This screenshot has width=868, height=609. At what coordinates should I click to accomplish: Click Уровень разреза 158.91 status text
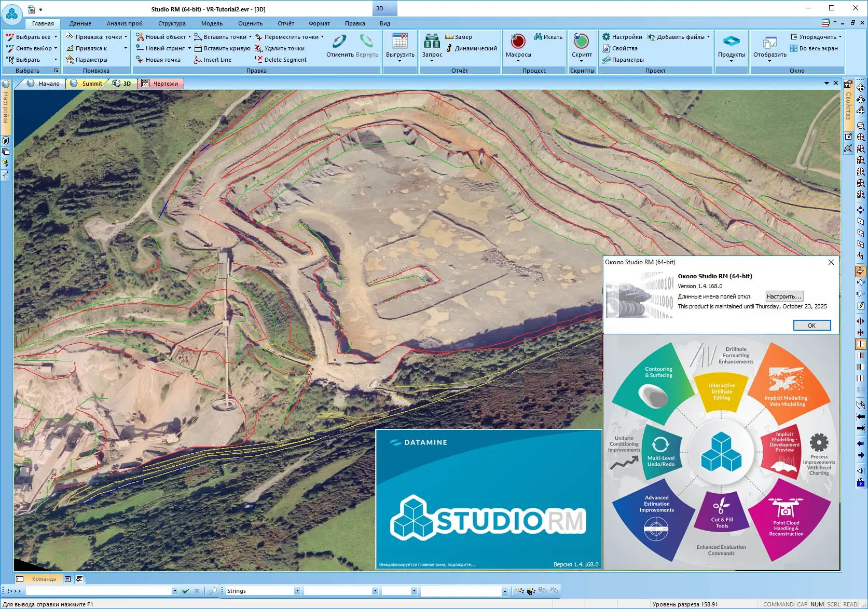pyautogui.click(x=685, y=604)
